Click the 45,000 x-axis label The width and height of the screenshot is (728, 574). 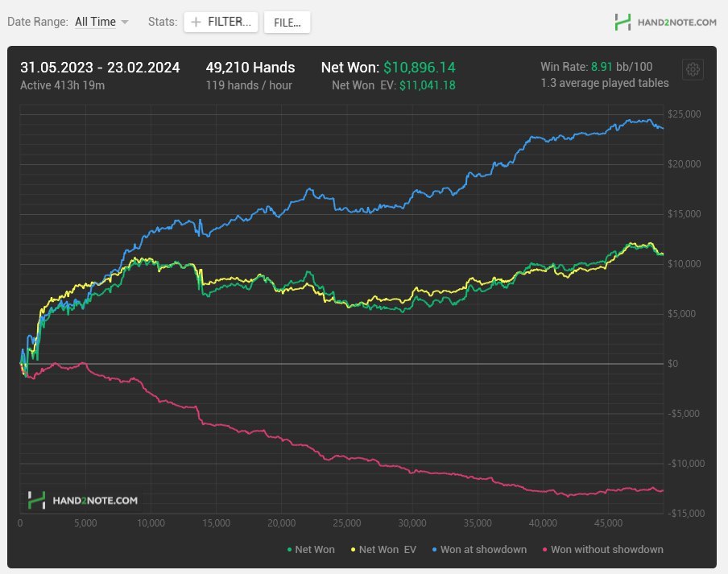tap(608, 523)
